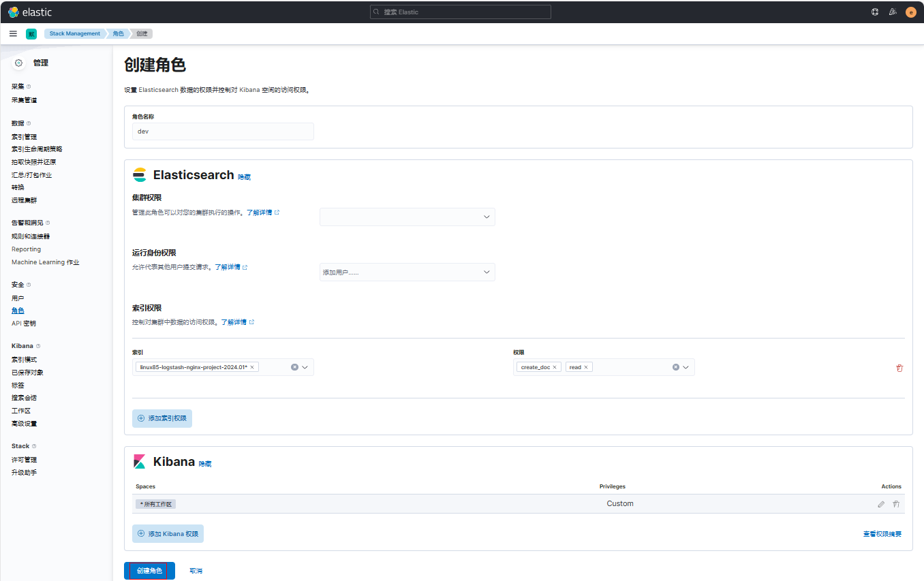Open the newsfeed icon in header

coord(893,12)
